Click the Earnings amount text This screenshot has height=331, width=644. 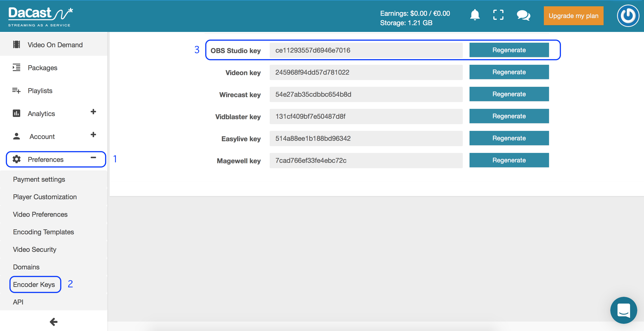(x=415, y=13)
